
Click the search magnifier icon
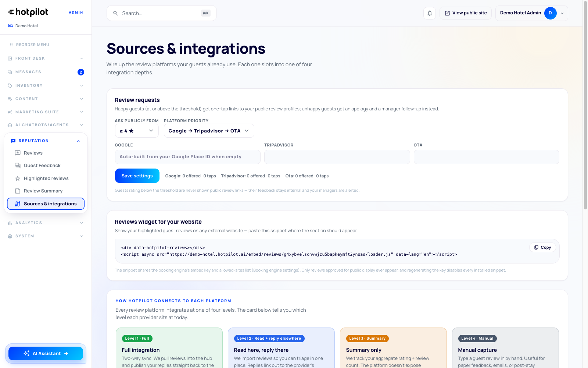pos(115,13)
